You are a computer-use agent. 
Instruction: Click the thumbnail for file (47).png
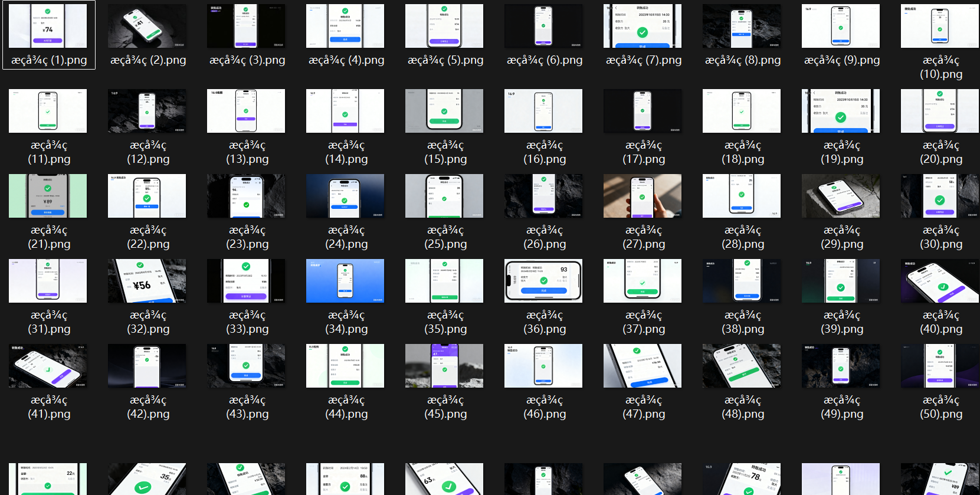(643, 366)
